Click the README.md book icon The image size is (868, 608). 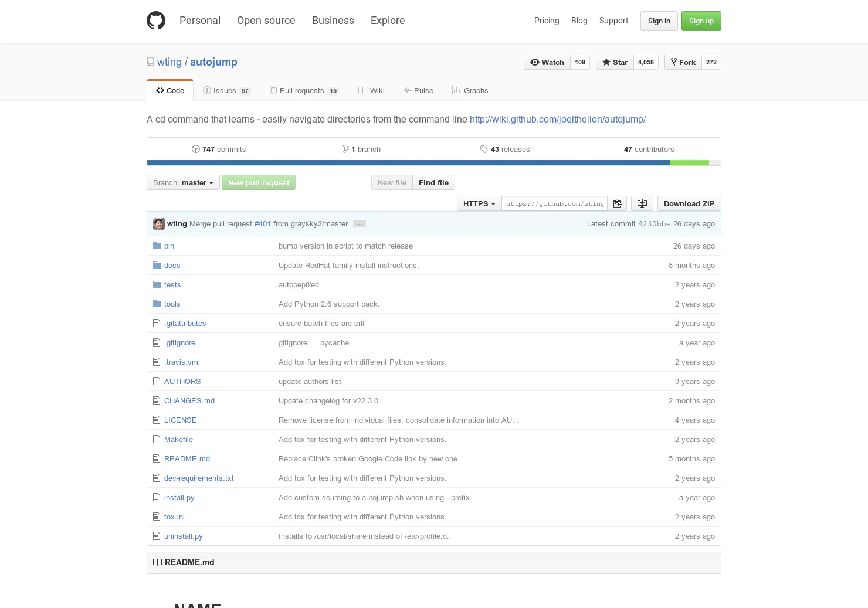click(157, 562)
